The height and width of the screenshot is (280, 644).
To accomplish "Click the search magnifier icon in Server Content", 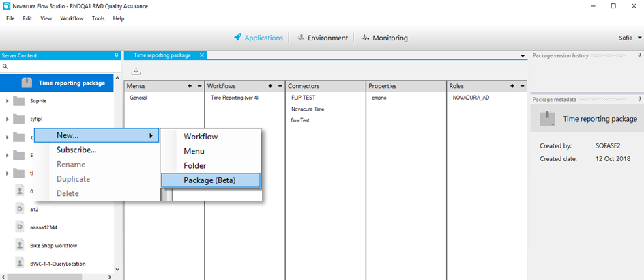I will tap(5, 66).
